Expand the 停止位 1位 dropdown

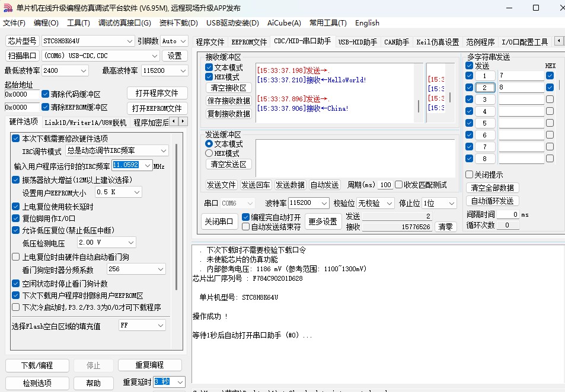coord(452,203)
